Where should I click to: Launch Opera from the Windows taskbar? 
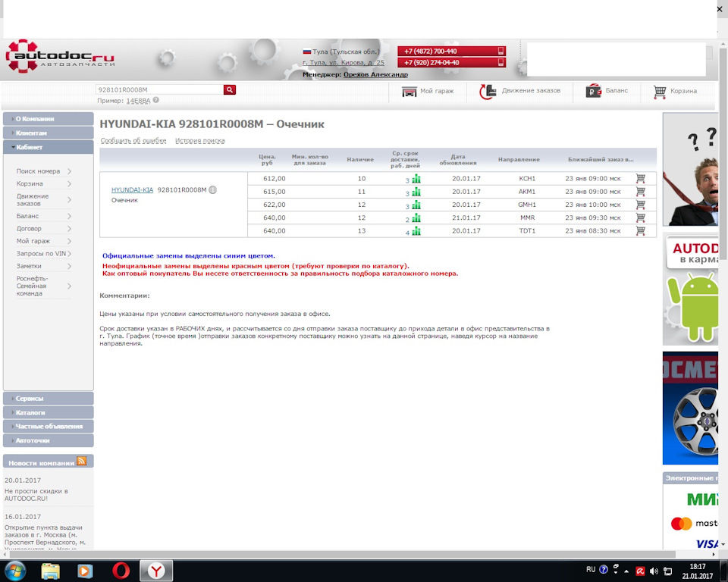coord(121,571)
